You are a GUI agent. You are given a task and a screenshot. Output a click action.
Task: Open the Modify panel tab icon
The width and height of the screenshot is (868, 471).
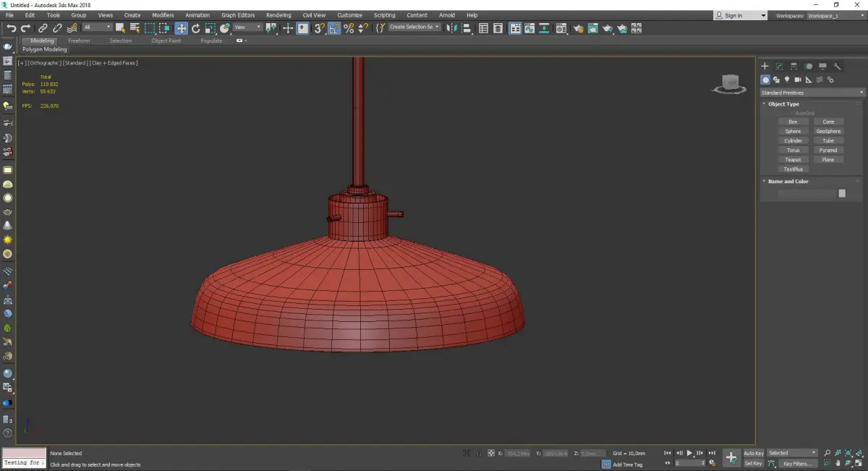pyautogui.click(x=779, y=67)
